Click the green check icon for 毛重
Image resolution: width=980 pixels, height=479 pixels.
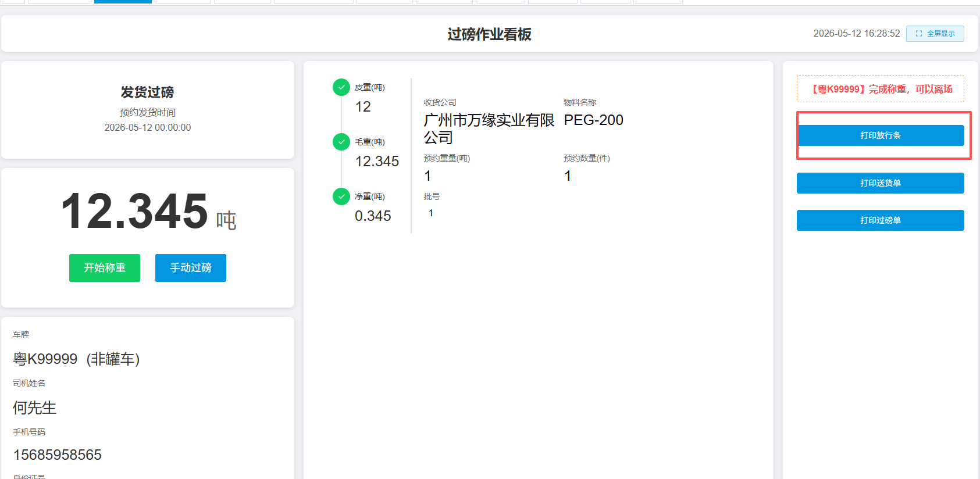click(x=341, y=142)
